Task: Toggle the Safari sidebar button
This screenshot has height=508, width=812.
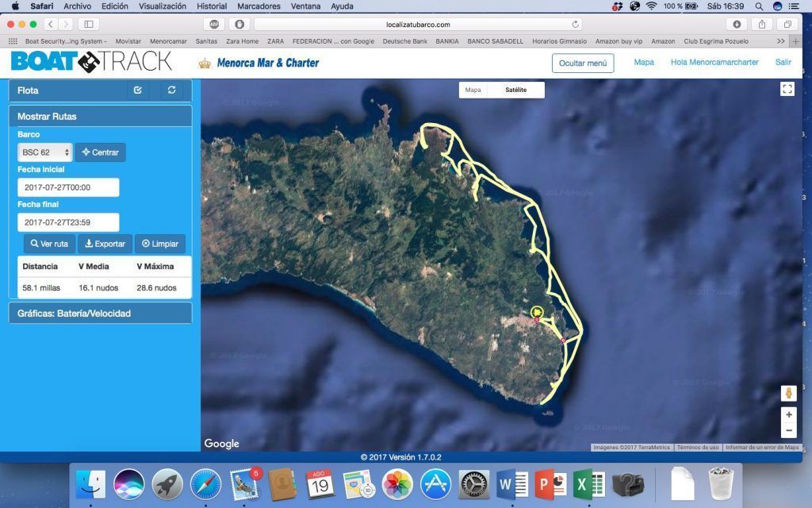Action: coord(89,25)
